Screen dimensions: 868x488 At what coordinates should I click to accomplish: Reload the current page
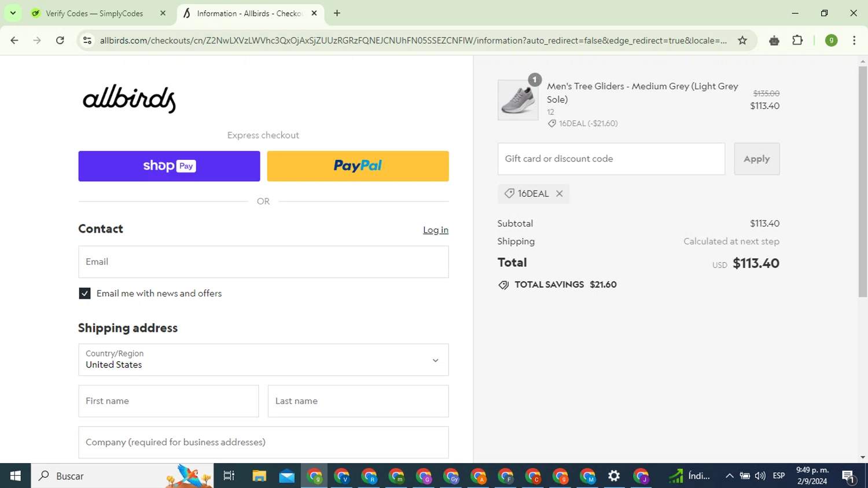tap(60, 41)
